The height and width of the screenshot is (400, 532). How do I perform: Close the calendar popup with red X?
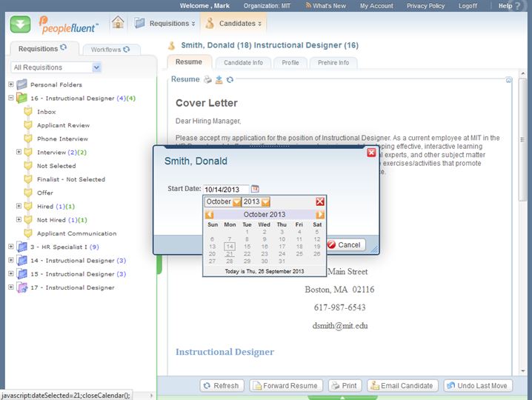(x=320, y=201)
